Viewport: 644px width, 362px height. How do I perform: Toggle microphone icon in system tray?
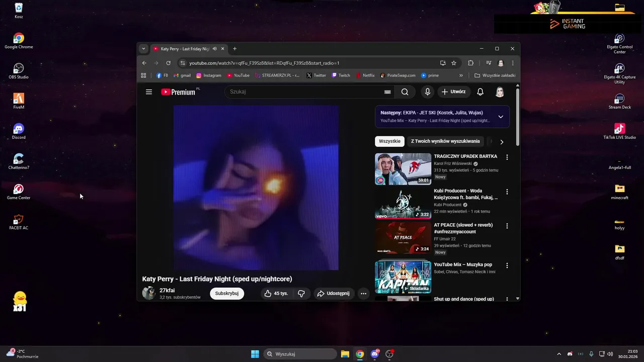click(x=591, y=354)
